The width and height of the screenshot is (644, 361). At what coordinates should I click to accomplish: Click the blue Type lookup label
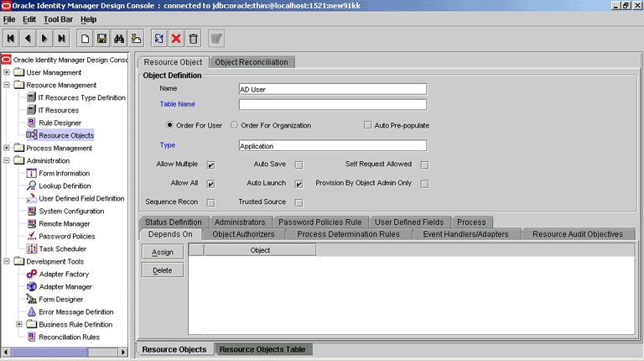[168, 145]
